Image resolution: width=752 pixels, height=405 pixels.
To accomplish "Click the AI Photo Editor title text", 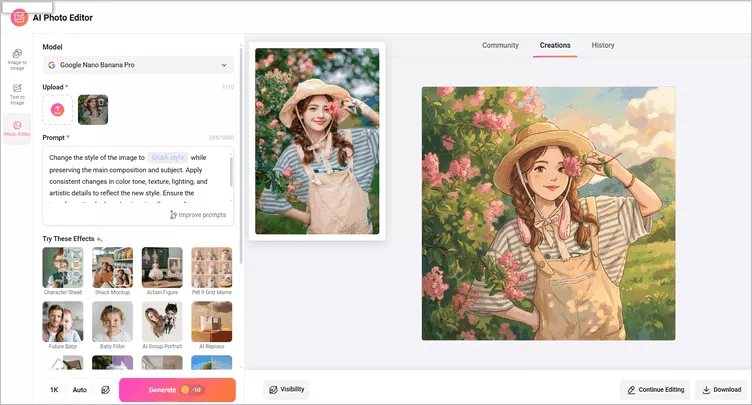I will click(62, 18).
